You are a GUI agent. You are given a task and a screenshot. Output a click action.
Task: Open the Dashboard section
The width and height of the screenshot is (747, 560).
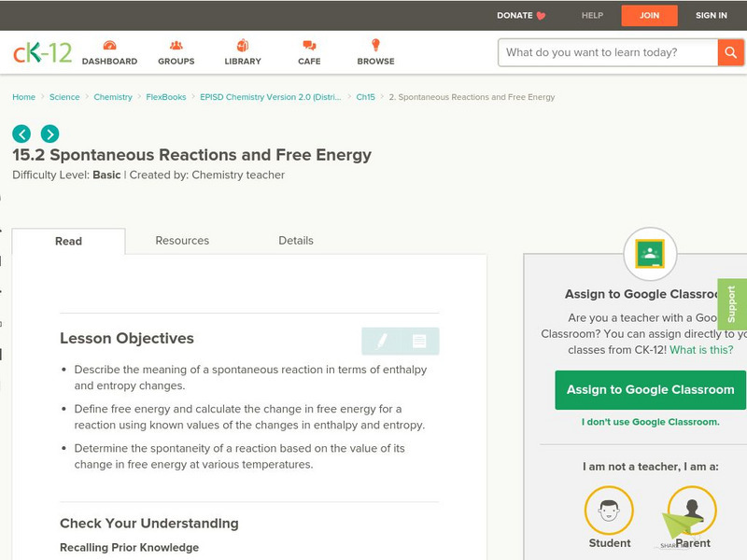click(x=110, y=44)
